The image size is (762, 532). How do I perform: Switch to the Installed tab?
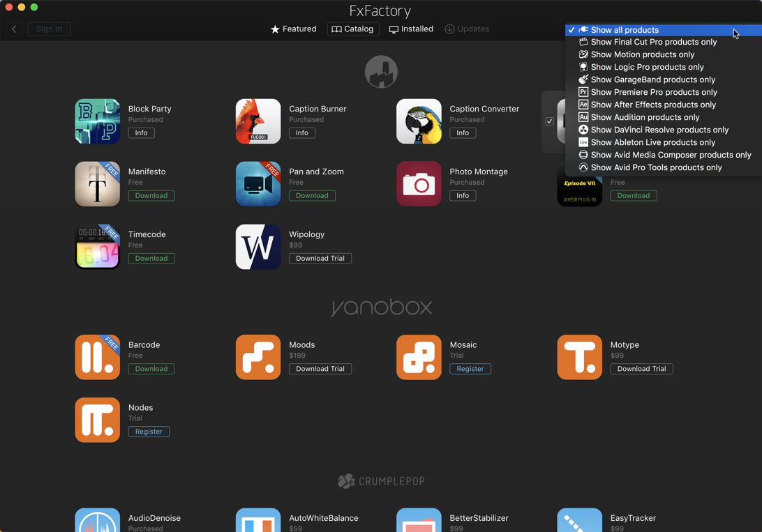(411, 29)
